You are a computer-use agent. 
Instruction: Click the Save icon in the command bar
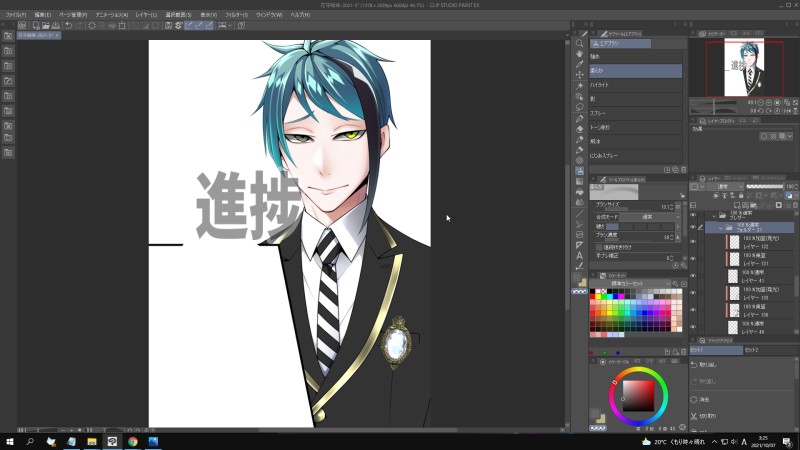click(x=56, y=25)
